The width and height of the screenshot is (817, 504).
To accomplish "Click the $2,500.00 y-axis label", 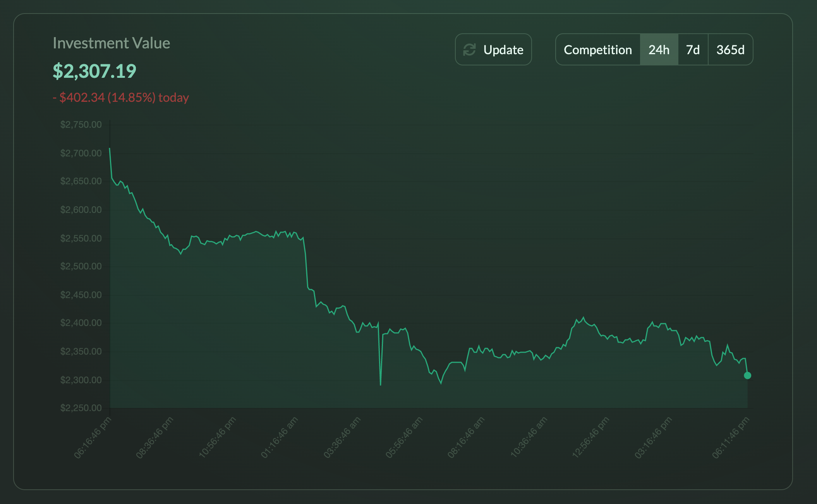I will pyautogui.click(x=81, y=266).
